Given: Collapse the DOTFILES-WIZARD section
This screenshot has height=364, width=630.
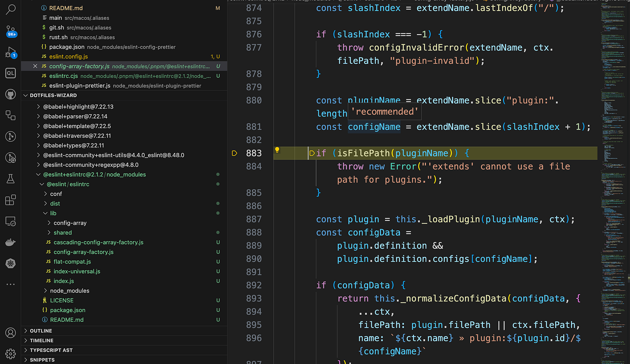Looking at the screenshot, I should [x=53, y=95].
